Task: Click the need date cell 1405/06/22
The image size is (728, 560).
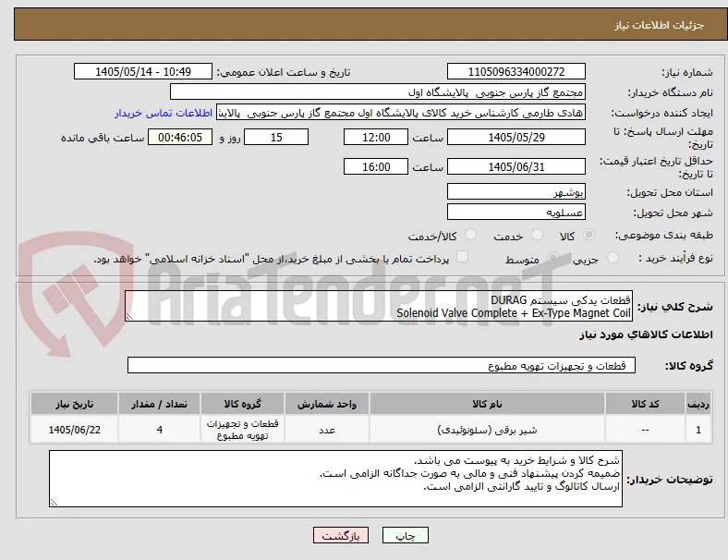Action: [x=74, y=430]
